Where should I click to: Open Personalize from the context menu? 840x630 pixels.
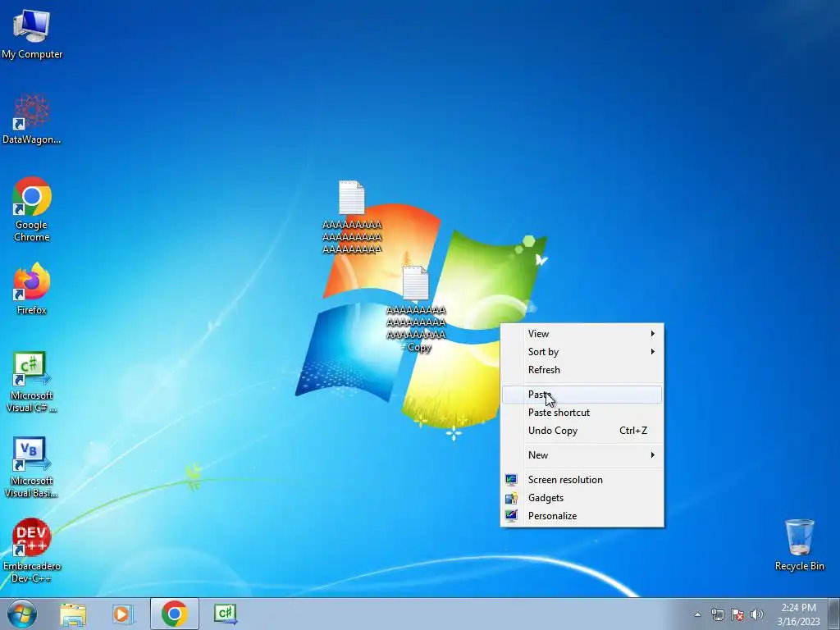pos(582,516)
